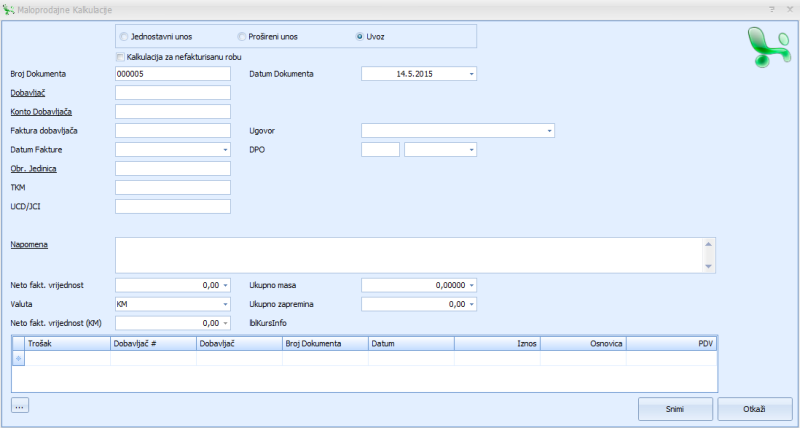
Task: Expand the Valuta currency dropdown
Action: (225, 305)
